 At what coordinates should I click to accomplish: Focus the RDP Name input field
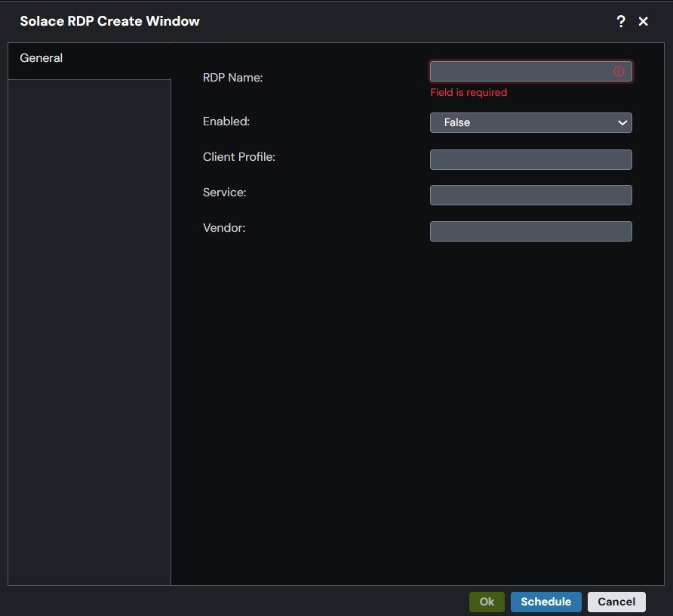tap(530, 71)
